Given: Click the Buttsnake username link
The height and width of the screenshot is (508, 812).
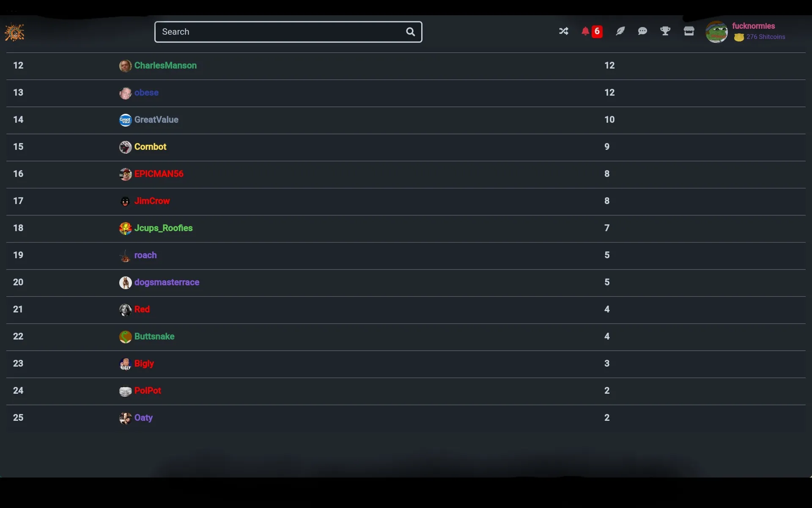Looking at the screenshot, I should click(x=154, y=337).
